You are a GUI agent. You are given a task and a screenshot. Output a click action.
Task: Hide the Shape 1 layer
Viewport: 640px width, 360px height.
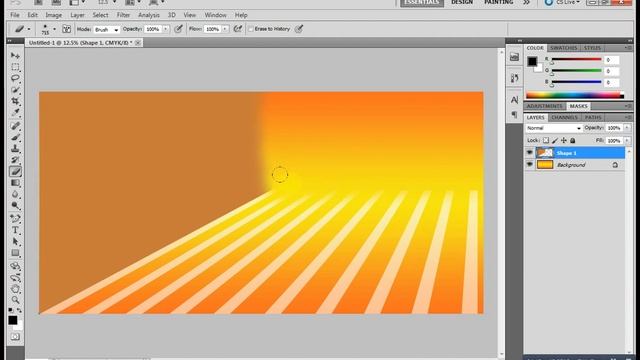coord(529,153)
